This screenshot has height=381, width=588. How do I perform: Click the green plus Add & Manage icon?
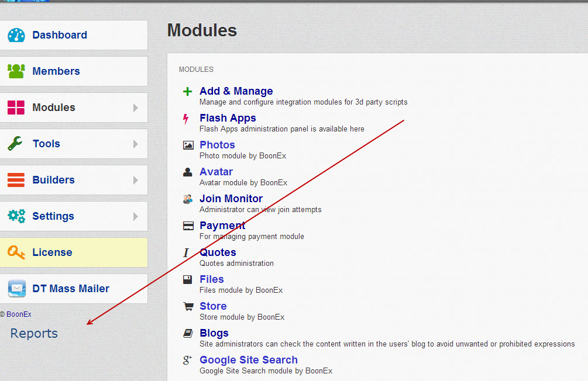point(187,92)
